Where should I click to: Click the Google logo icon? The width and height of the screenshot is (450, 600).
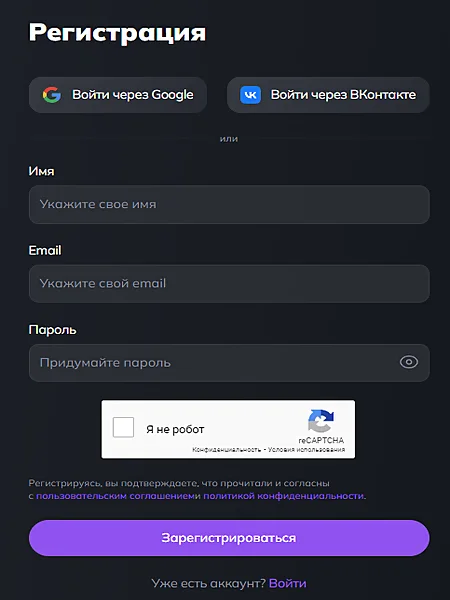click(x=52, y=95)
